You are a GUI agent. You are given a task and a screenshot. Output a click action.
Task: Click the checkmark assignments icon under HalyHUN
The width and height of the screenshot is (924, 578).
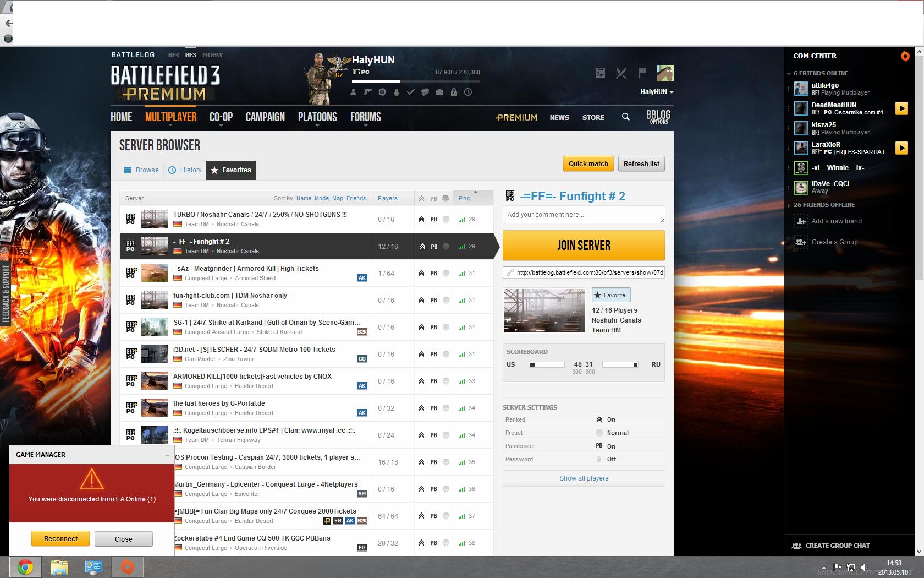click(x=410, y=92)
